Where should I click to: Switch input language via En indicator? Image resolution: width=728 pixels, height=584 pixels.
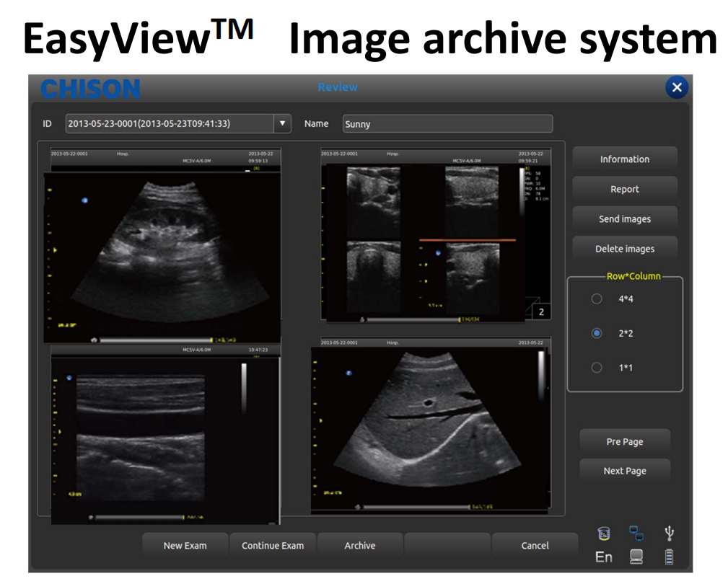click(x=604, y=557)
